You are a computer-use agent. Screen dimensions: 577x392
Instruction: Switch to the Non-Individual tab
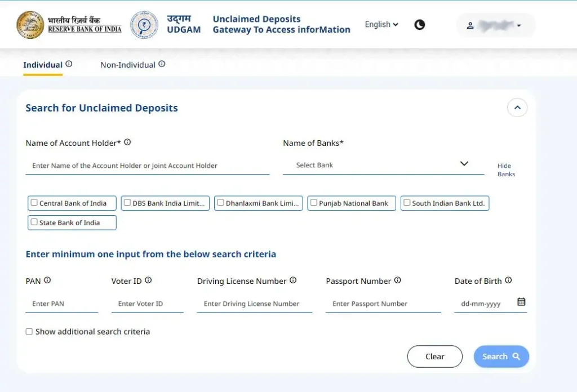128,65
